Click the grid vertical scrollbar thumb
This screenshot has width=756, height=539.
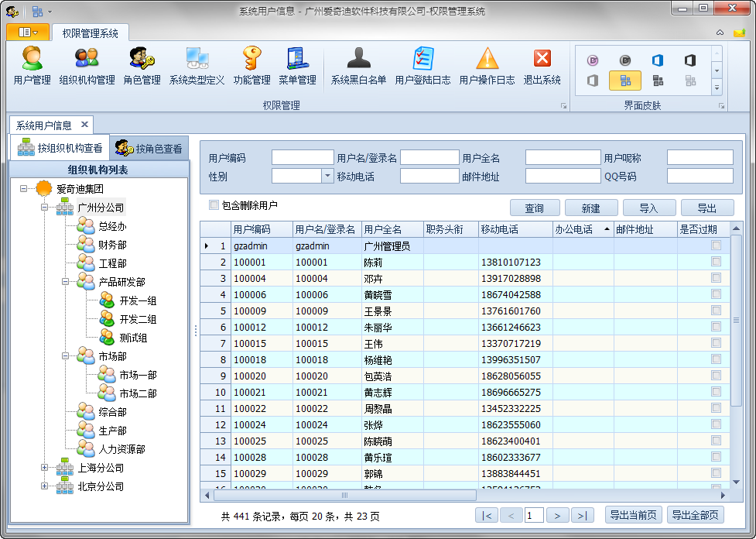[x=736, y=321]
